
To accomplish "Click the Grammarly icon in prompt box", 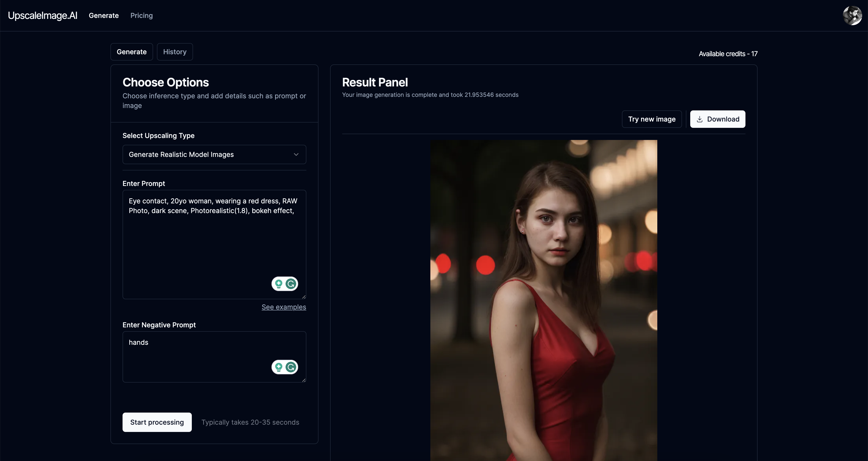I will (x=291, y=284).
